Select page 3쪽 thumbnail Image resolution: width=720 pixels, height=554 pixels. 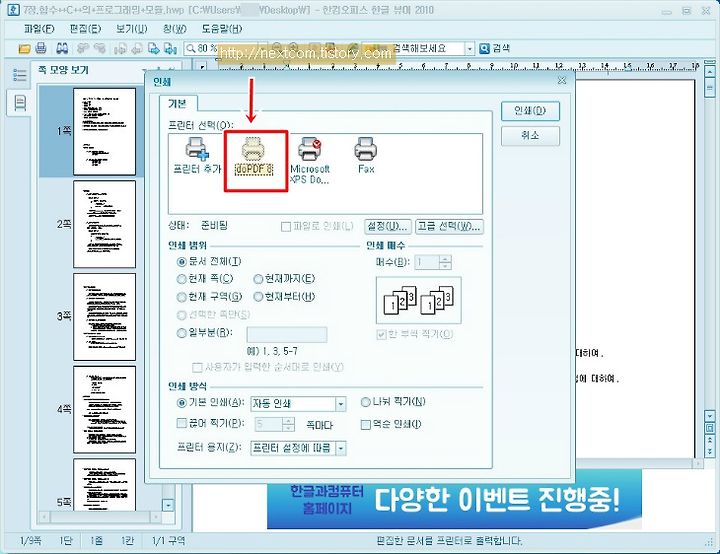tap(105, 317)
